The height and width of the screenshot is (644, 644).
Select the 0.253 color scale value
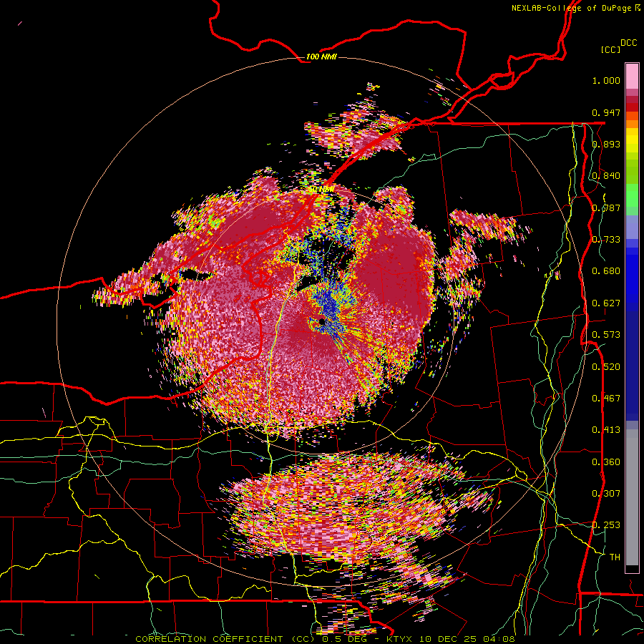[x=606, y=525]
